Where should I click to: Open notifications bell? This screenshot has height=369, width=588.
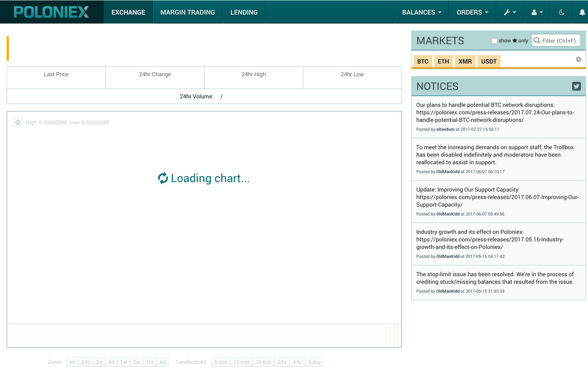coord(582,12)
